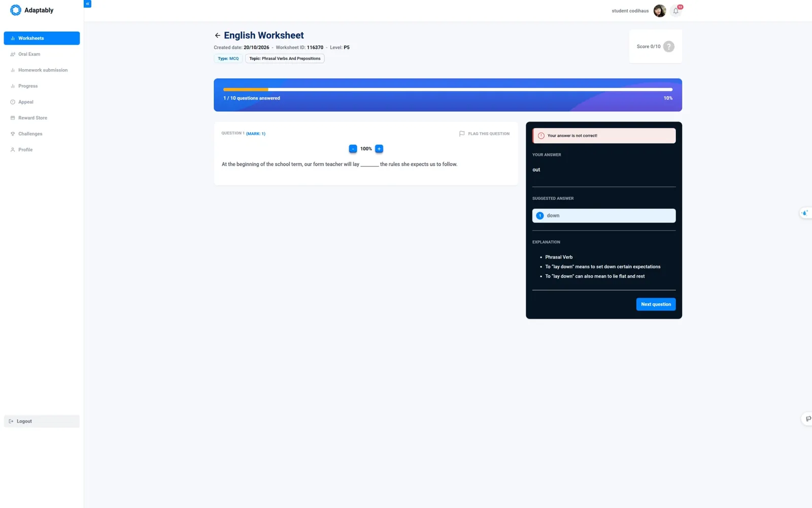812x508 pixels.
Task: Click the notification bell icon
Action: tap(676, 11)
